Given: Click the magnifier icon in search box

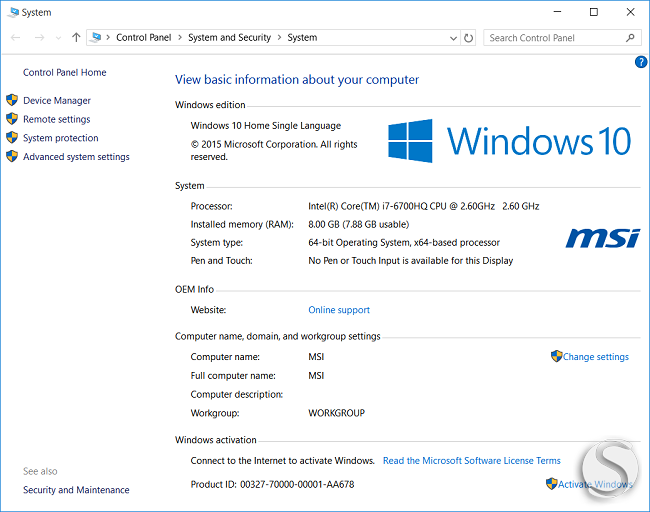Looking at the screenshot, I should (x=630, y=38).
